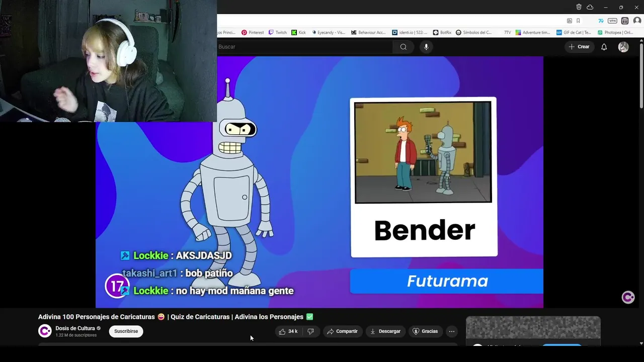644x362 pixels.
Task: Click the blurred recommended video thumbnail
Action: click(x=533, y=328)
